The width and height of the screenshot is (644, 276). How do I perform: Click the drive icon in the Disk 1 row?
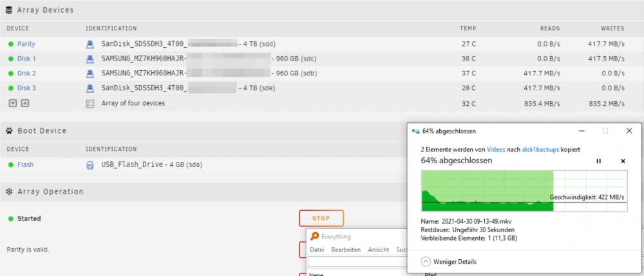click(x=90, y=59)
